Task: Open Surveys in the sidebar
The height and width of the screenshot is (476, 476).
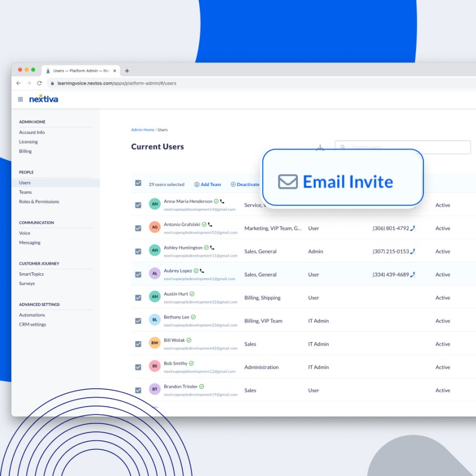Action: [x=27, y=283]
